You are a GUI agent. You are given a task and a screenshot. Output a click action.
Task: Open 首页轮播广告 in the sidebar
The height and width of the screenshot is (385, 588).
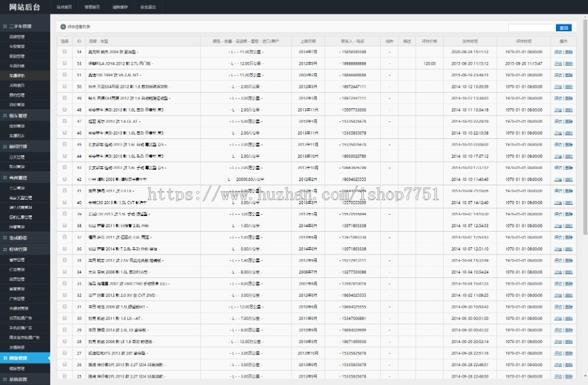coord(21,318)
